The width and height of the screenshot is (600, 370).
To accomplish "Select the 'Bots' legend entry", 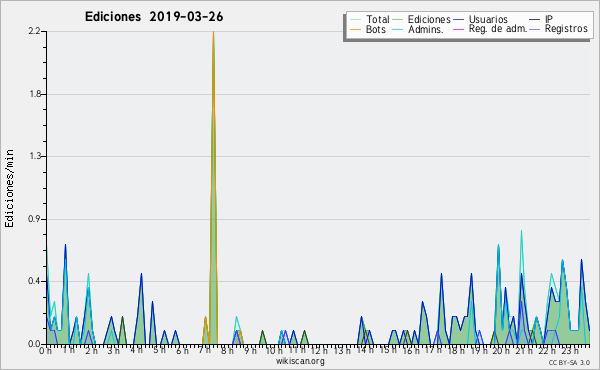I will click(x=375, y=29).
